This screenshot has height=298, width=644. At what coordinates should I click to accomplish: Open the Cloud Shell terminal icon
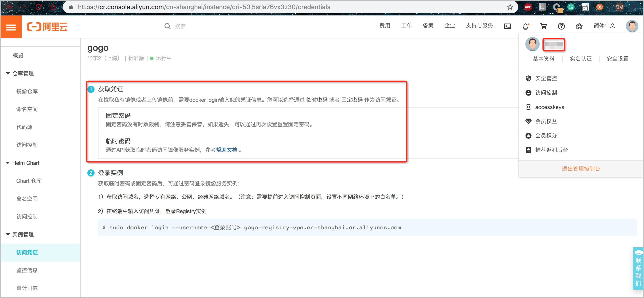(x=507, y=26)
